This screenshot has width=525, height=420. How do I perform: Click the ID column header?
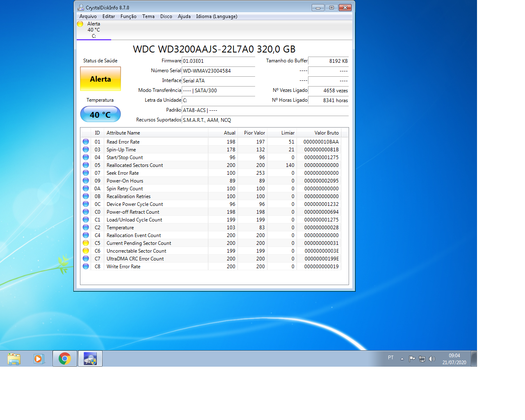point(98,132)
